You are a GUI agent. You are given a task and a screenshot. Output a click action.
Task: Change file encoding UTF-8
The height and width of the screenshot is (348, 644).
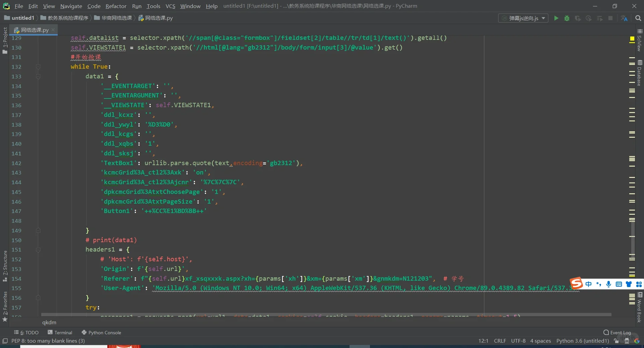518,341
